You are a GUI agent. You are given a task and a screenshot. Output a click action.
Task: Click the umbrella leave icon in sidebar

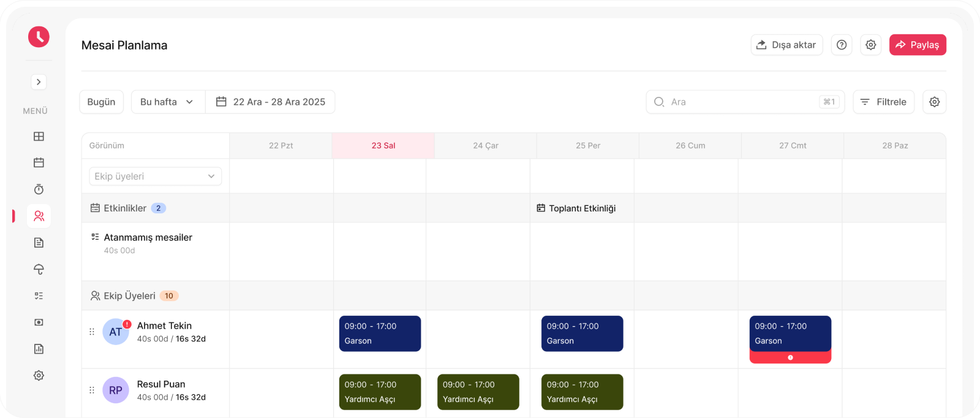point(39,269)
